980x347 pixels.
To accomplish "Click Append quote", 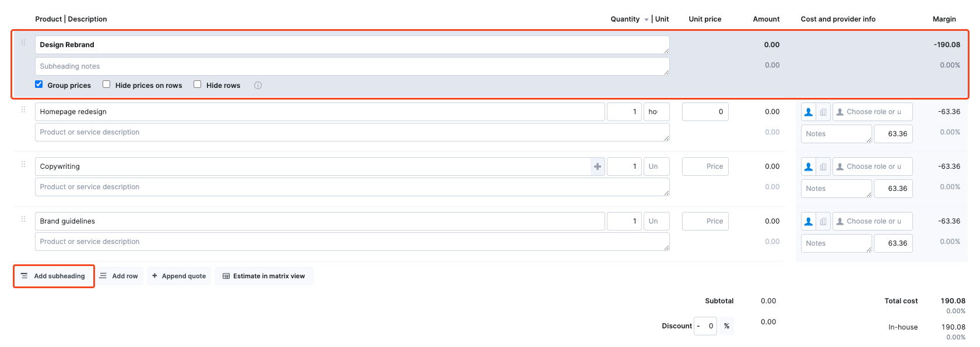I will pos(179,276).
